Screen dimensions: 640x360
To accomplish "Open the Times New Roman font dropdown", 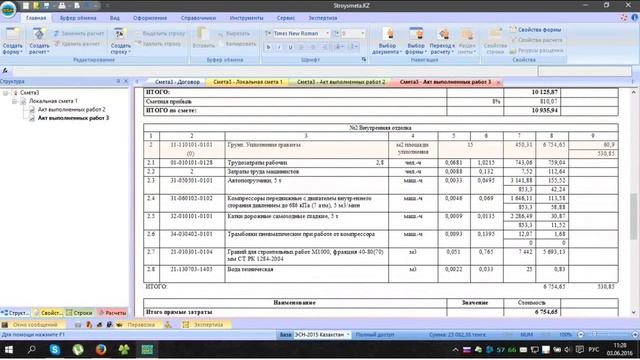I will [x=327, y=33].
